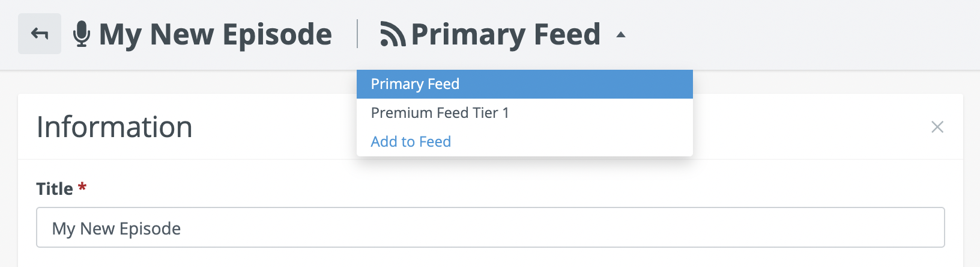Close the Information panel with X
980x267 pixels.
pyautogui.click(x=937, y=127)
